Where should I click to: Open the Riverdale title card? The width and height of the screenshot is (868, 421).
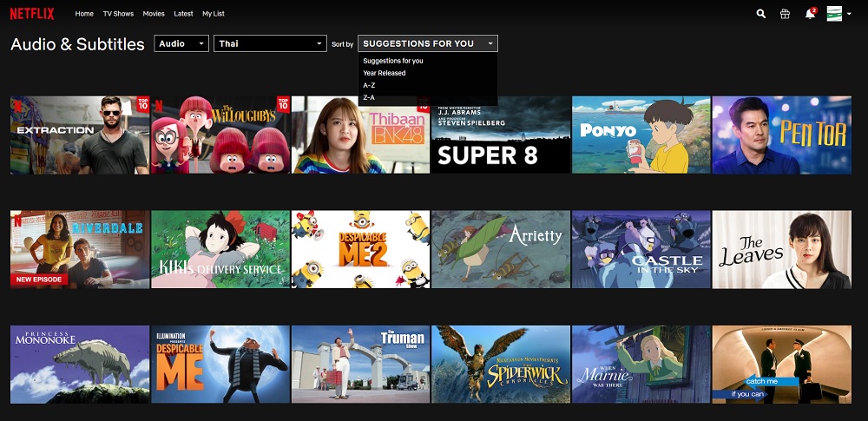coord(80,249)
